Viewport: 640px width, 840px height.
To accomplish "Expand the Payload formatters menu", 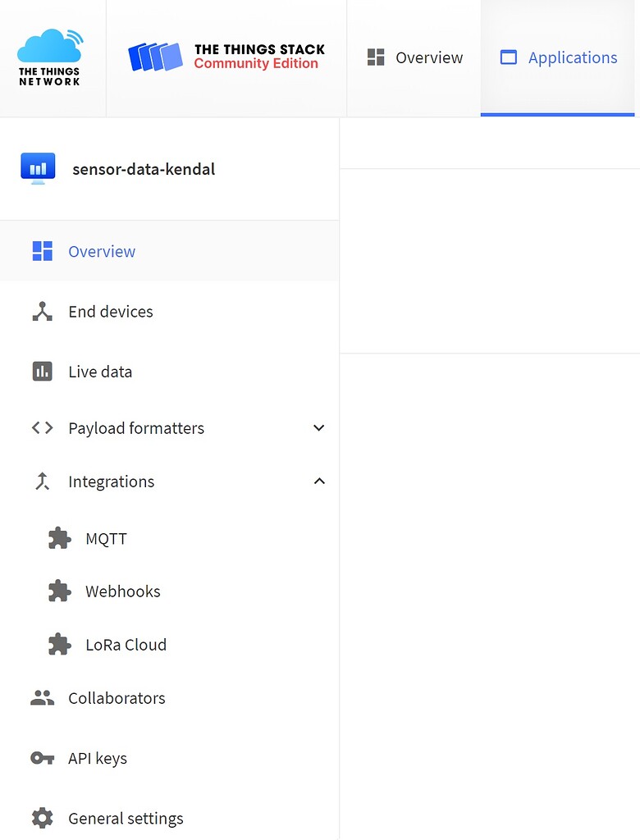I will click(318, 427).
